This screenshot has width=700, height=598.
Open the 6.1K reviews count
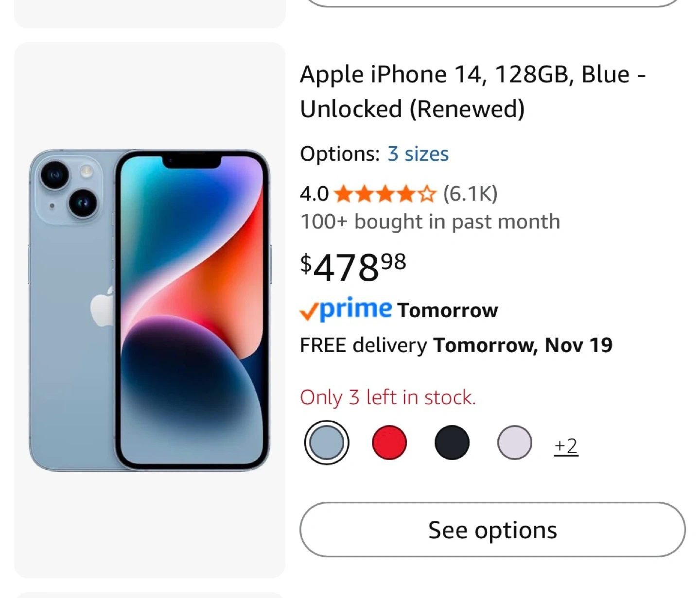tap(470, 194)
